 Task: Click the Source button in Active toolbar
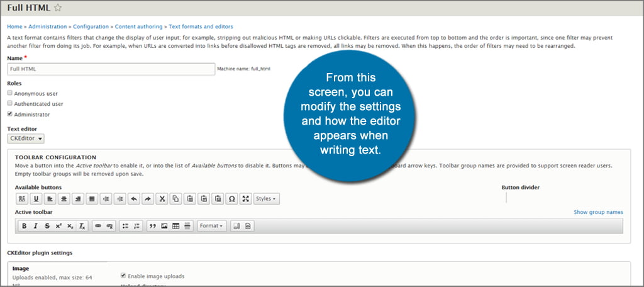click(248, 226)
